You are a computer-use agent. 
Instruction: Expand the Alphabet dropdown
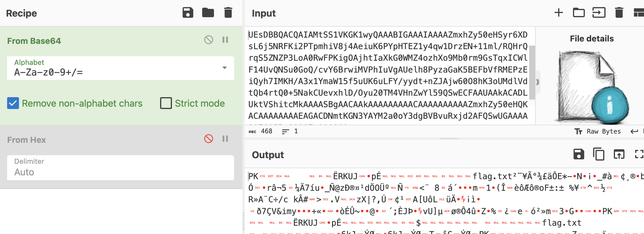point(224,68)
